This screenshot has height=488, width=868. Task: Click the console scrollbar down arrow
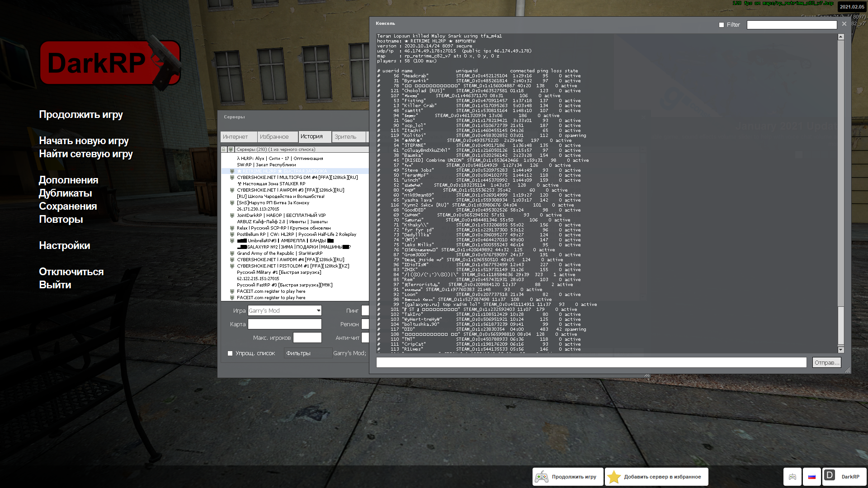[x=841, y=350]
